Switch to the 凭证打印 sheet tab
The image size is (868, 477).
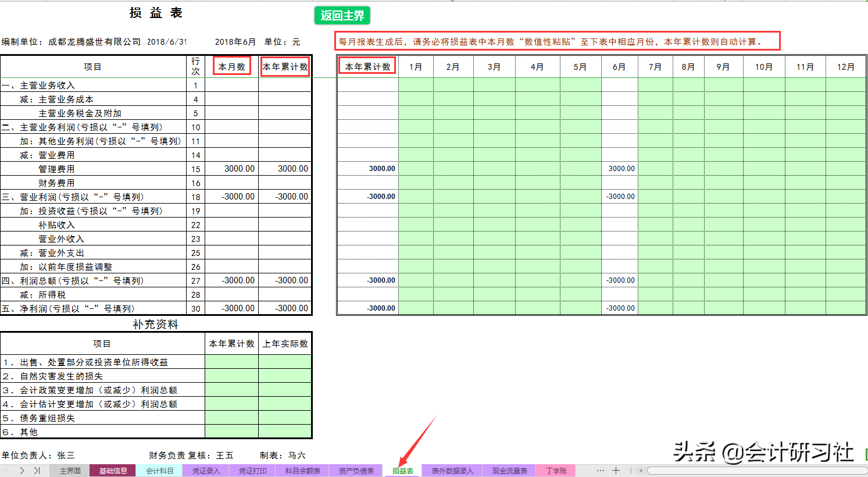(252, 471)
